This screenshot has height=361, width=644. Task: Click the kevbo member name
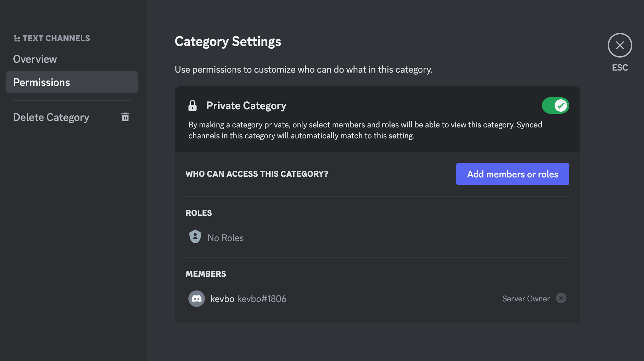(x=222, y=299)
